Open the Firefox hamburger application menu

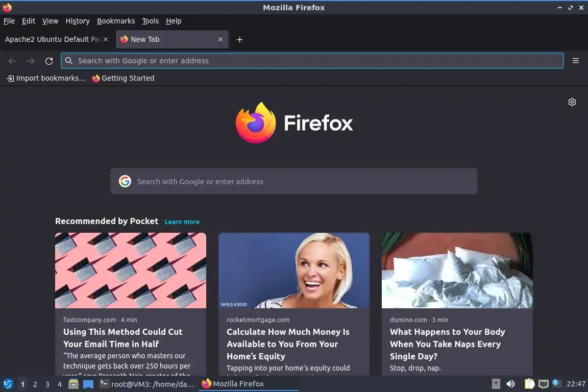point(576,61)
